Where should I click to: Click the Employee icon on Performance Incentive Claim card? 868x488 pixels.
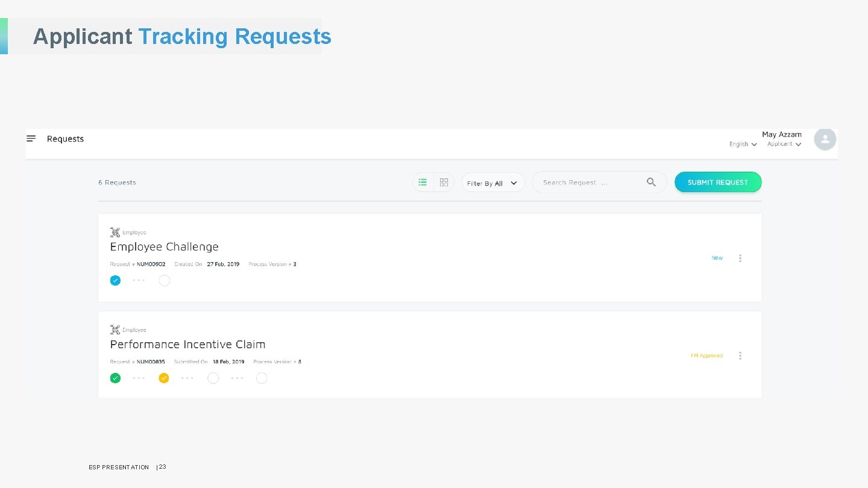[x=115, y=329]
